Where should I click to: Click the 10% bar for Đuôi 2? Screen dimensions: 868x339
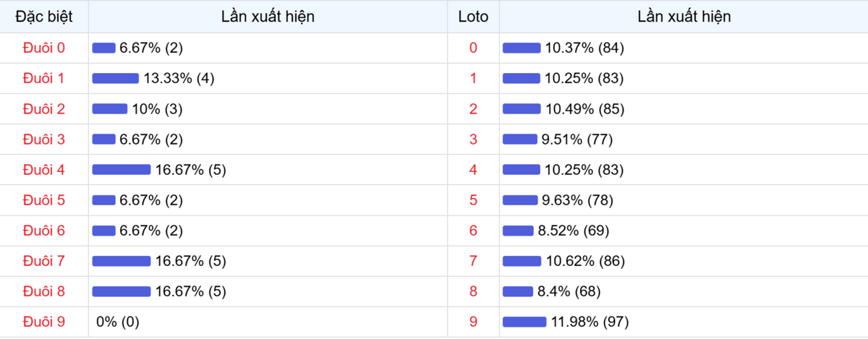click(x=110, y=109)
